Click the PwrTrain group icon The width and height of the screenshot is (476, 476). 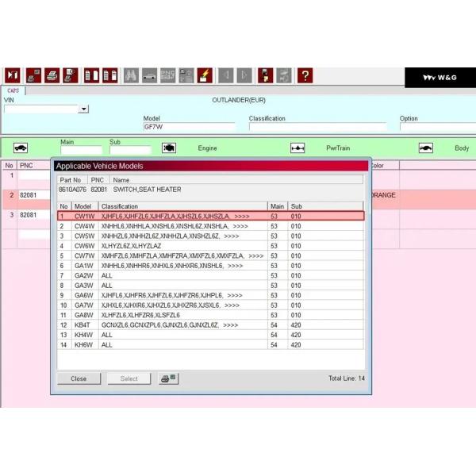[x=297, y=148]
